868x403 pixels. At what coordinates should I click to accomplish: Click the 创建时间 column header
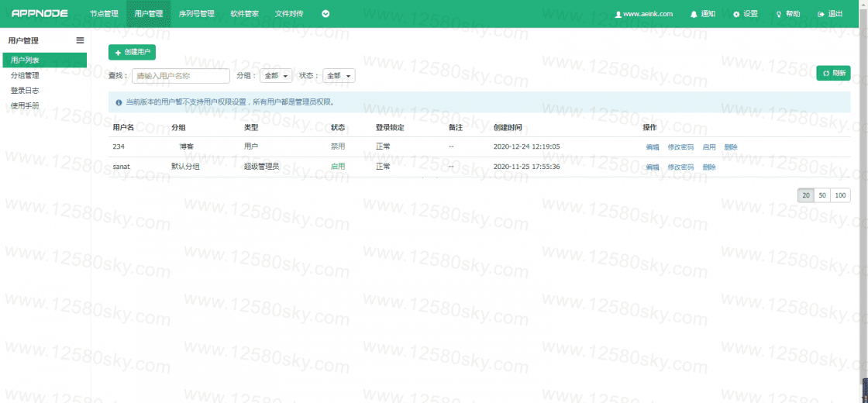pos(507,127)
